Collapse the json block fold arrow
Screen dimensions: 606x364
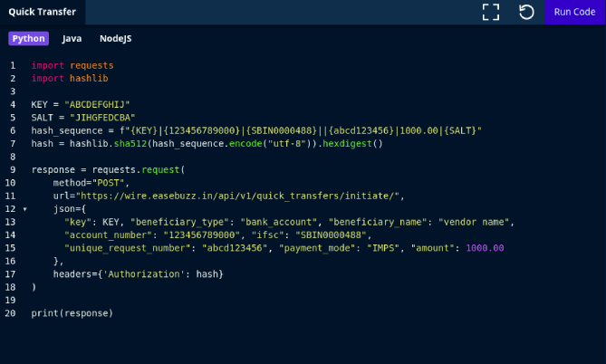(x=24, y=209)
